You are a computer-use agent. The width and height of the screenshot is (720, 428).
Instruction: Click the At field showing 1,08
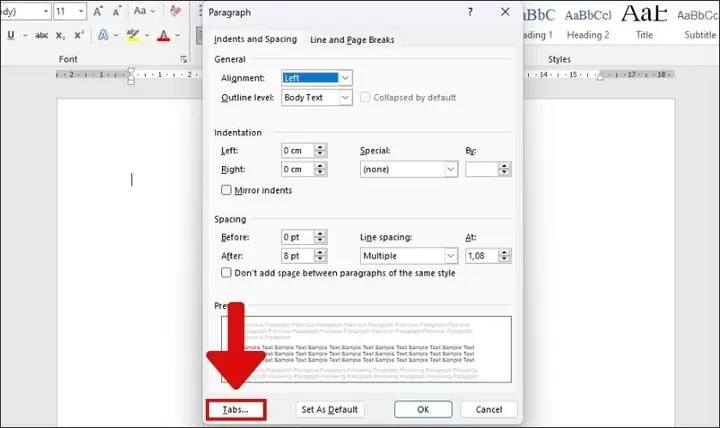tap(482, 256)
